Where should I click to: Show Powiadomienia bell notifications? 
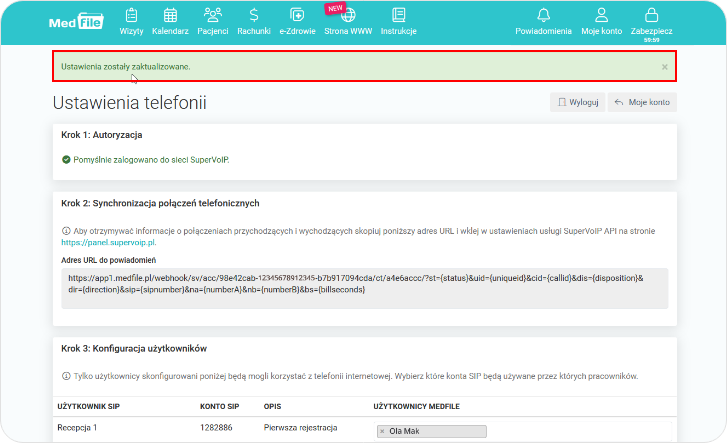543,21
